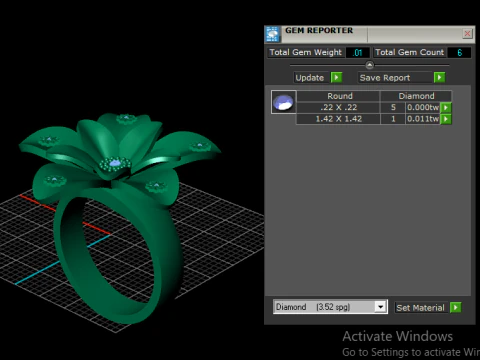Click the green arrow beside Save Report

click(439, 78)
